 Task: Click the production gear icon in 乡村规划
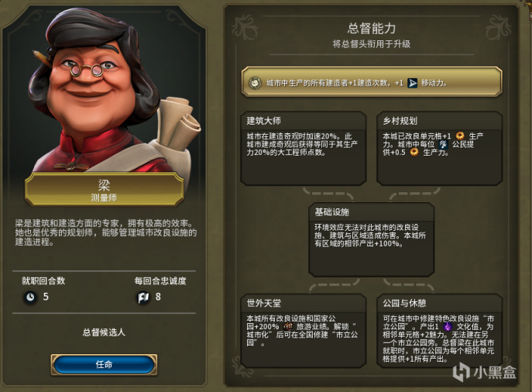coord(460,136)
